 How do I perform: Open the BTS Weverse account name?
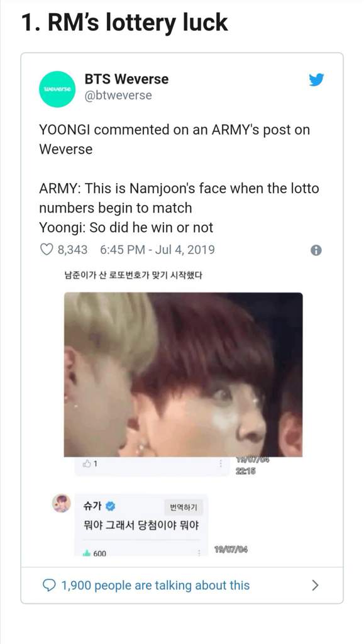click(x=126, y=79)
